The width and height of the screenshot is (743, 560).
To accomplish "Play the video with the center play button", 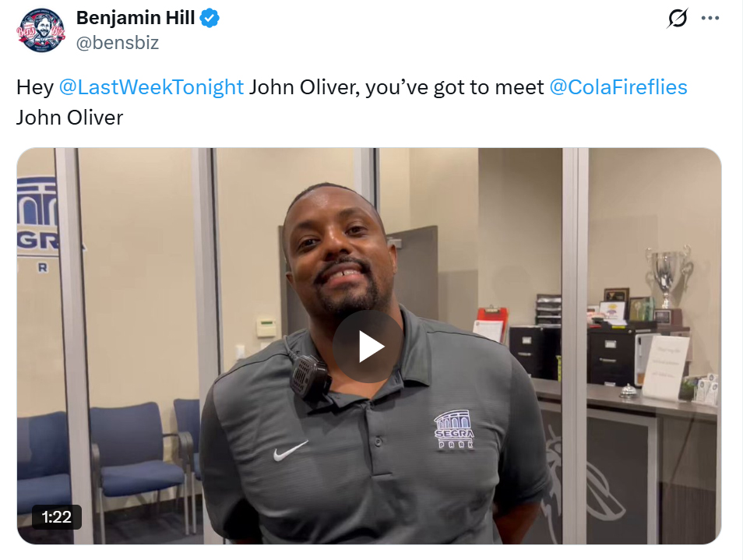I will click(x=368, y=347).
